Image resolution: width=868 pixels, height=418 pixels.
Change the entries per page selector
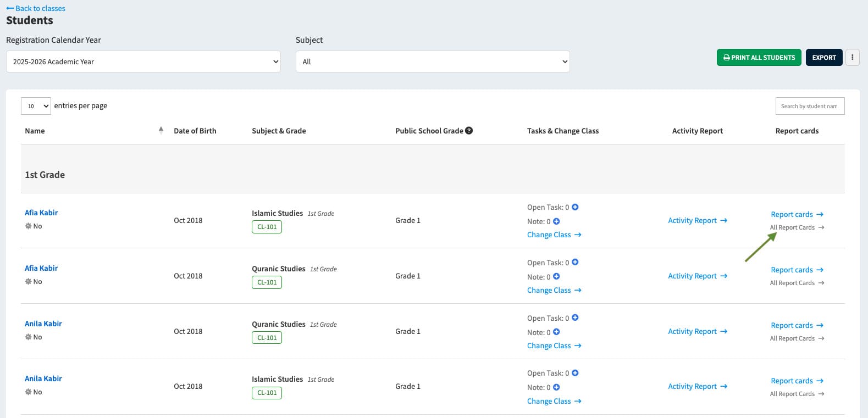click(x=36, y=106)
